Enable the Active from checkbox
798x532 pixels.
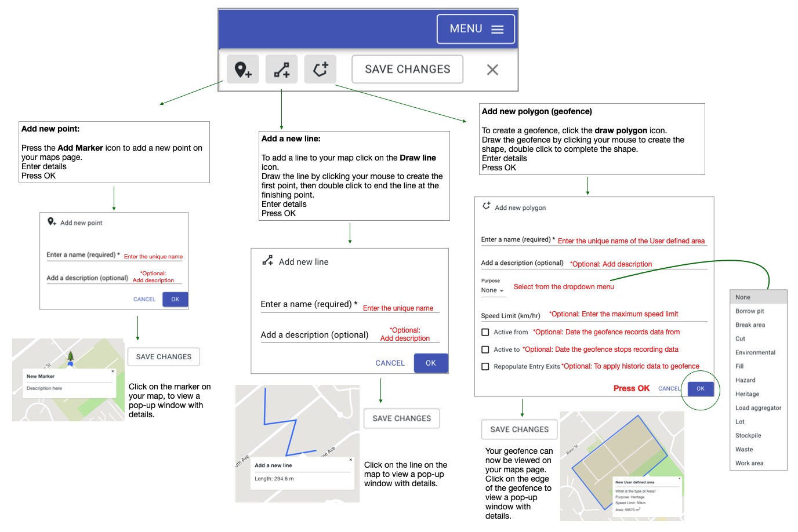485,332
